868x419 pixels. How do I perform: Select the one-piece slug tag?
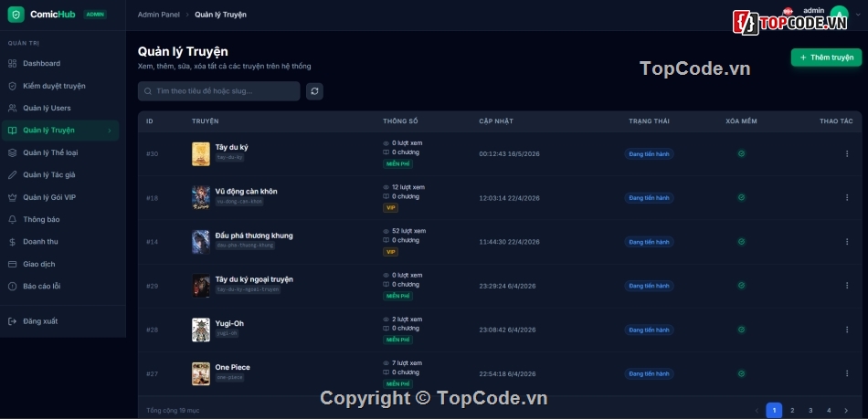229,378
